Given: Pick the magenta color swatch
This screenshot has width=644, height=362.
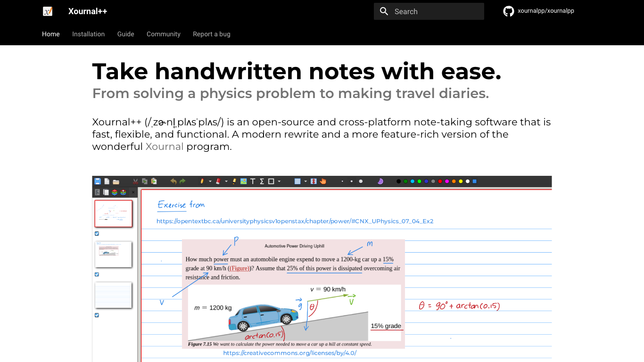Looking at the screenshot, I should (x=447, y=181).
